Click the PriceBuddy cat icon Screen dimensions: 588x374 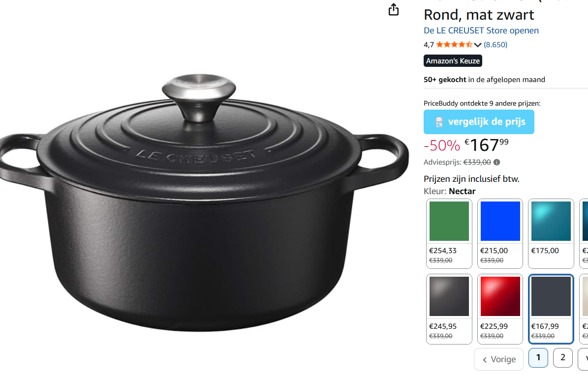(x=439, y=122)
